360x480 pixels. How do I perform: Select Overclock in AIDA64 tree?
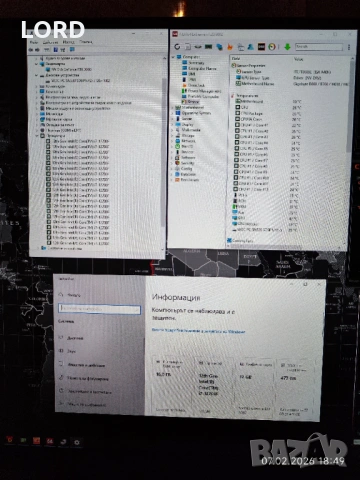[x=196, y=85]
